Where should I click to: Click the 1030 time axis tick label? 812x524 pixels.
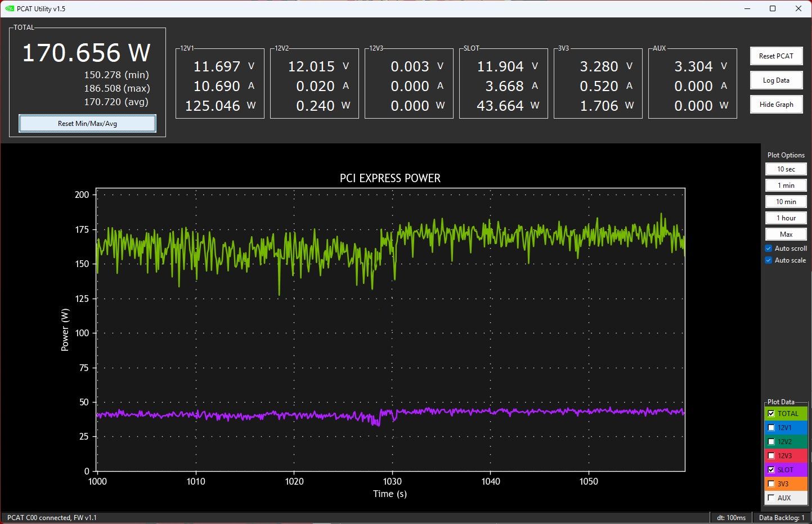392,481
